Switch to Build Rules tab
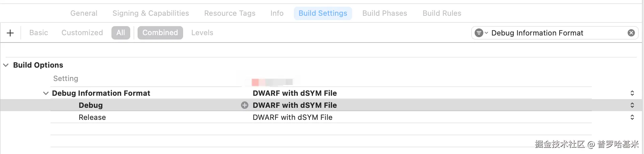 click(442, 13)
